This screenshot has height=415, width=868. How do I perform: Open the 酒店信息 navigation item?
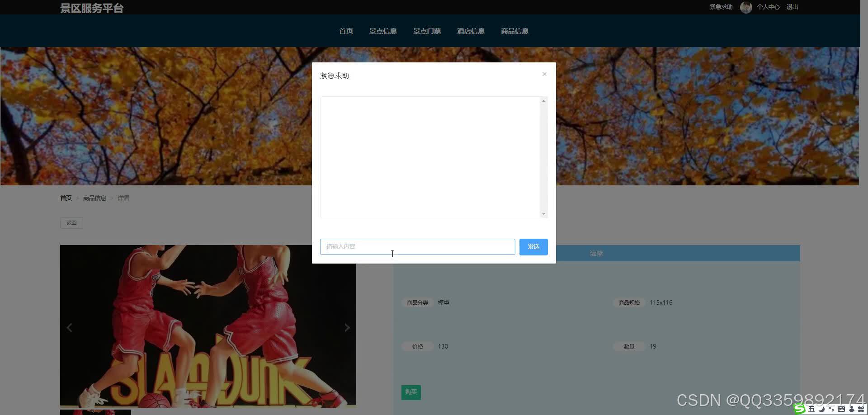click(471, 31)
